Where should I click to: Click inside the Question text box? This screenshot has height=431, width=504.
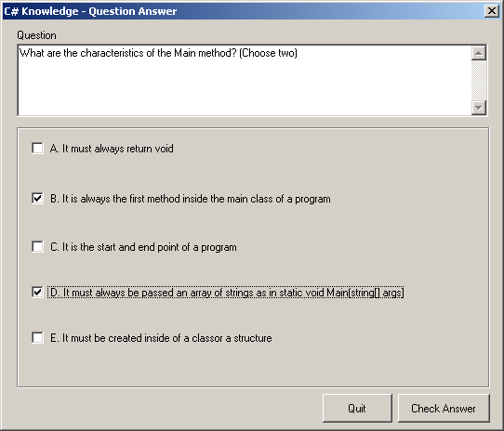pyautogui.click(x=245, y=80)
